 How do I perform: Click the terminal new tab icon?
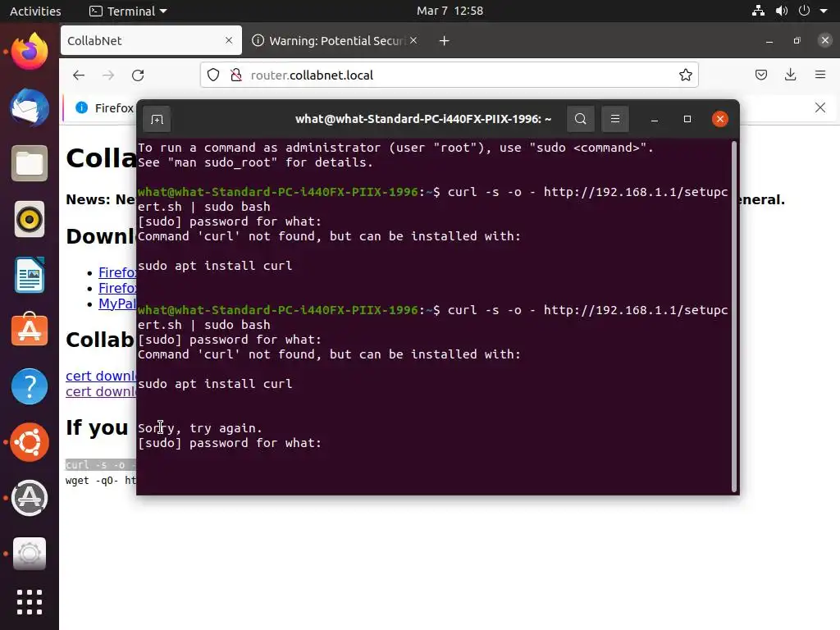pyautogui.click(x=157, y=120)
